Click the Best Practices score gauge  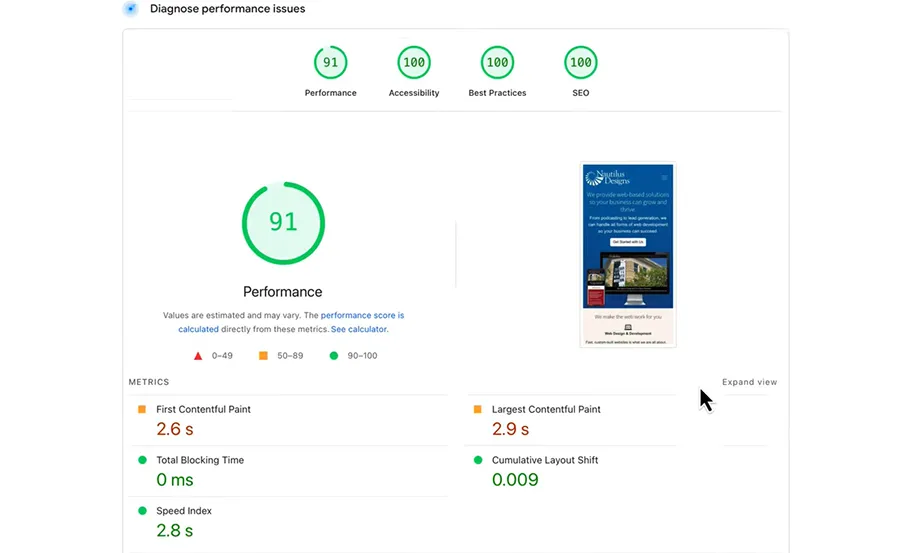(x=497, y=63)
